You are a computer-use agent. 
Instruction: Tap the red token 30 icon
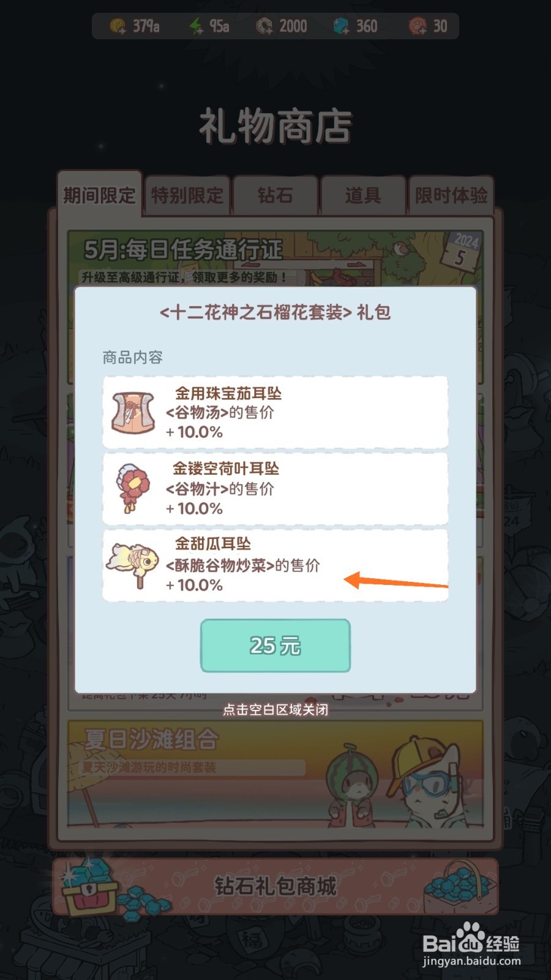[x=418, y=26]
